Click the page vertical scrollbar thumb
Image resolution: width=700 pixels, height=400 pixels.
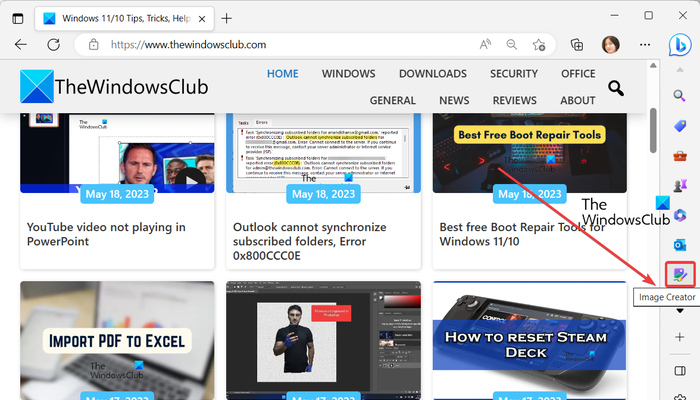(653, 130)
